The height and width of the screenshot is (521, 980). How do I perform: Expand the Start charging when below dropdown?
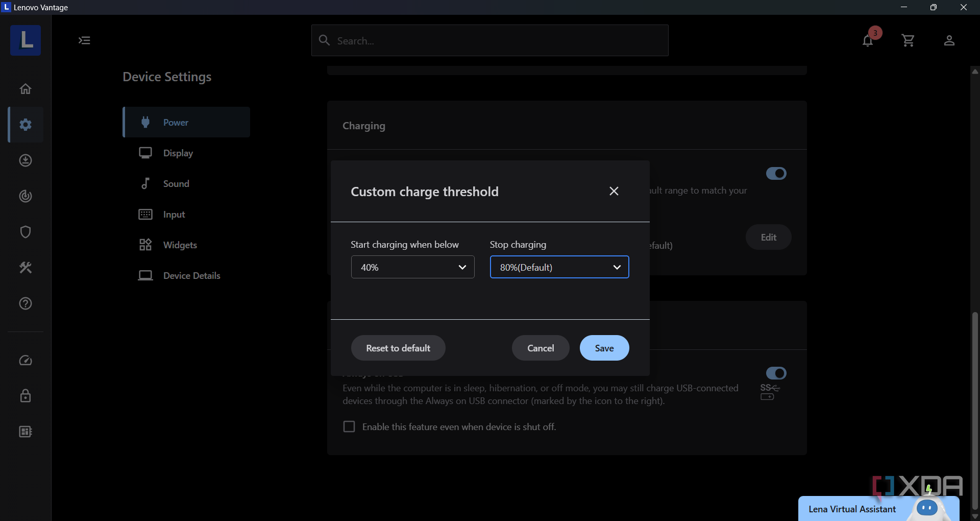(413, 267)
